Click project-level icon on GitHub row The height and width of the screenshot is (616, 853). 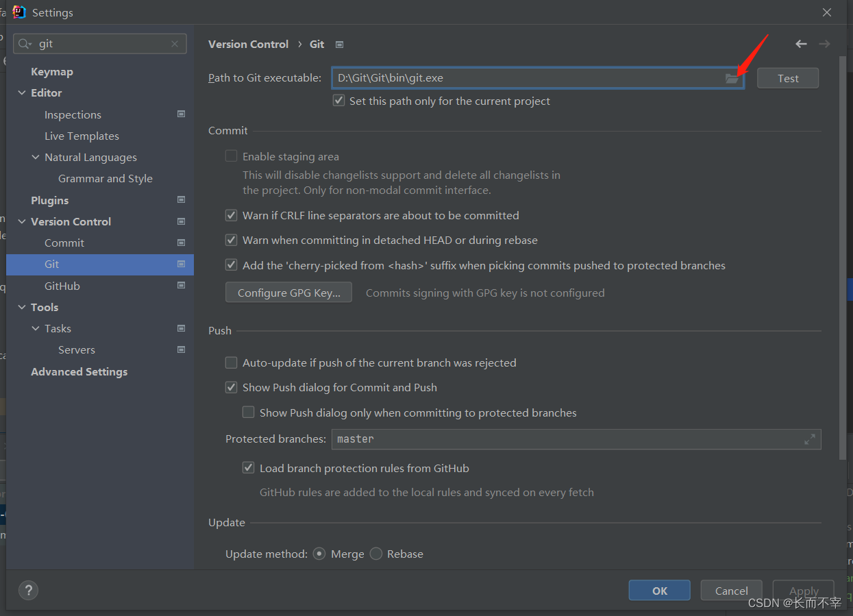coord(181,285)
